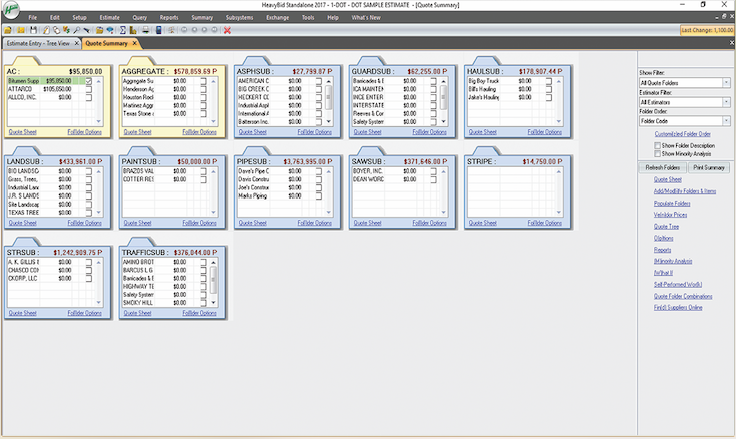This screenshot has width=736, height=439.
Task: Click the Save disk icon in toolbar
Action: click(x=33, y=31)
